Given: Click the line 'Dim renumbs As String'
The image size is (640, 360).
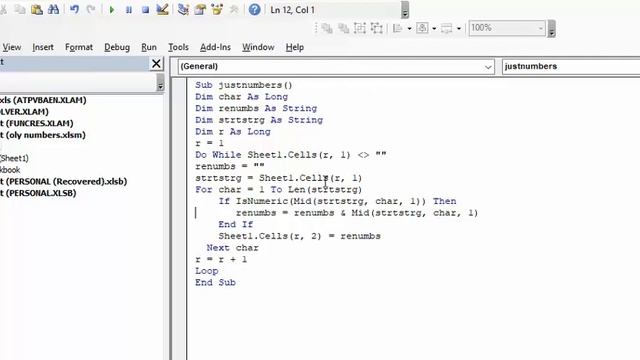Looking at the screenshot, I should [x=256, y=109].
